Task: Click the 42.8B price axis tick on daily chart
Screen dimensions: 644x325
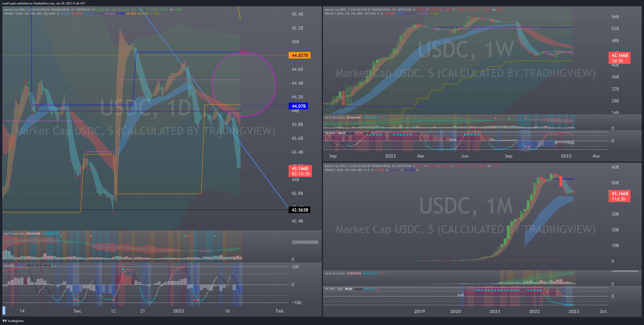Action: tap(297, 194)
